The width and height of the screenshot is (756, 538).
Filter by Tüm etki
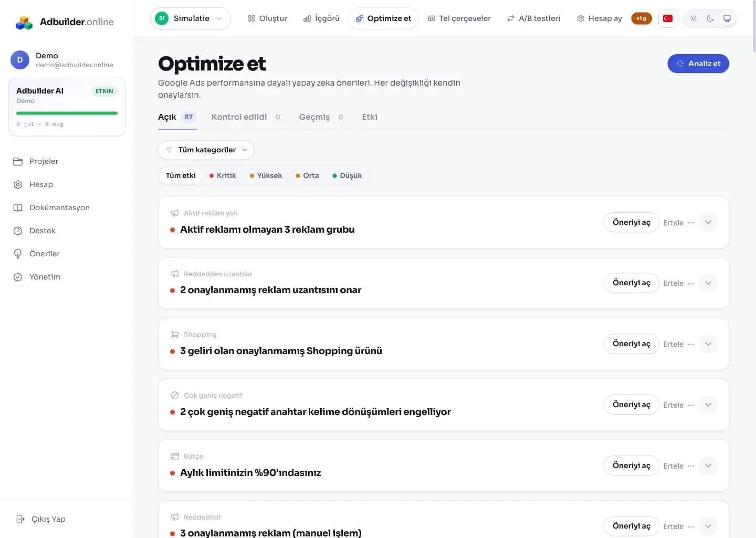tap(181, 175)
